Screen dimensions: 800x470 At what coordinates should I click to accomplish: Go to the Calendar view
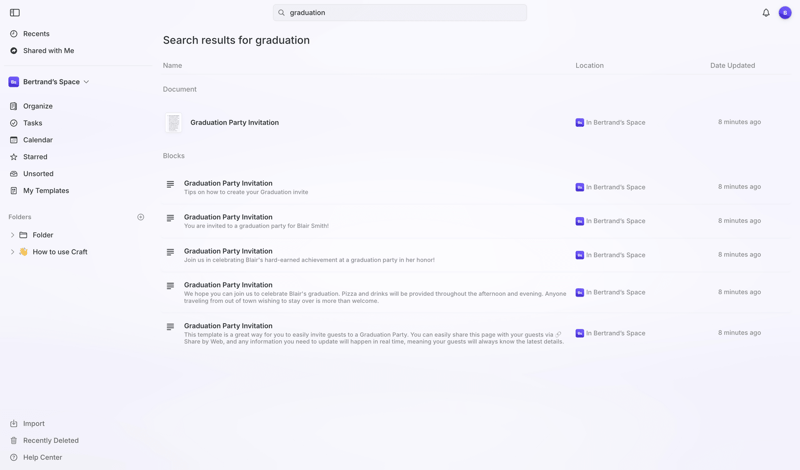[x=38, y=140]
